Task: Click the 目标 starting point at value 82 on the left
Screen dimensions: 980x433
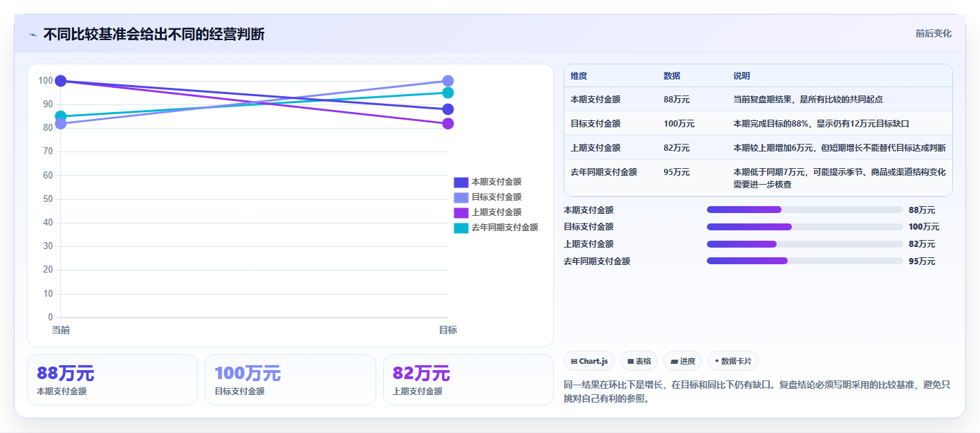Action: [60, 124]
